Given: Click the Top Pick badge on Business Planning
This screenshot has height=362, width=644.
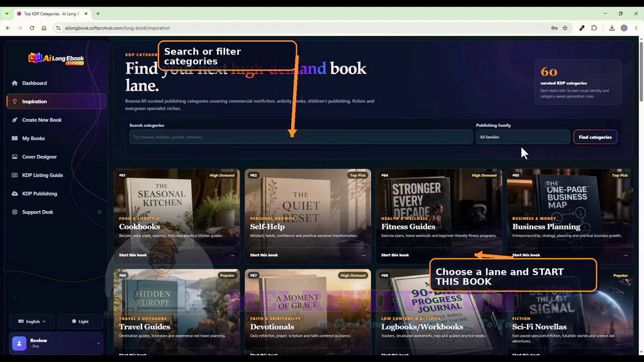Looking at the screenshot, I should click(x=619, y=175).
